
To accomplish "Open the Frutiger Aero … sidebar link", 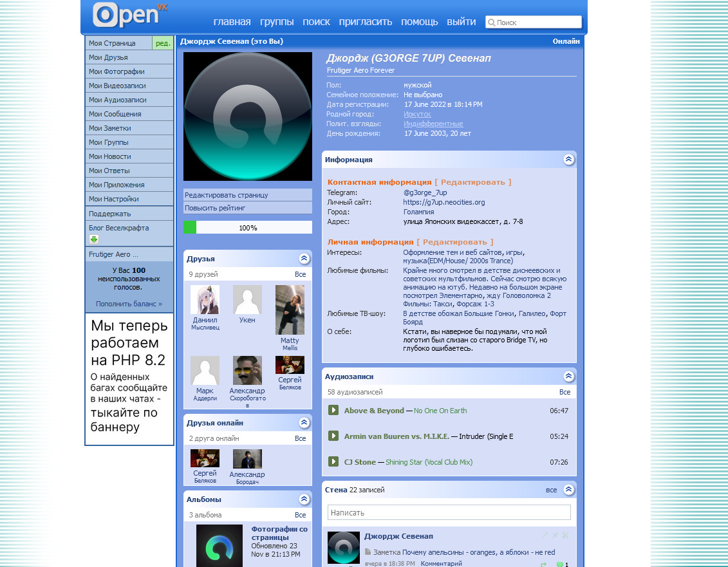I will point(129,254).
